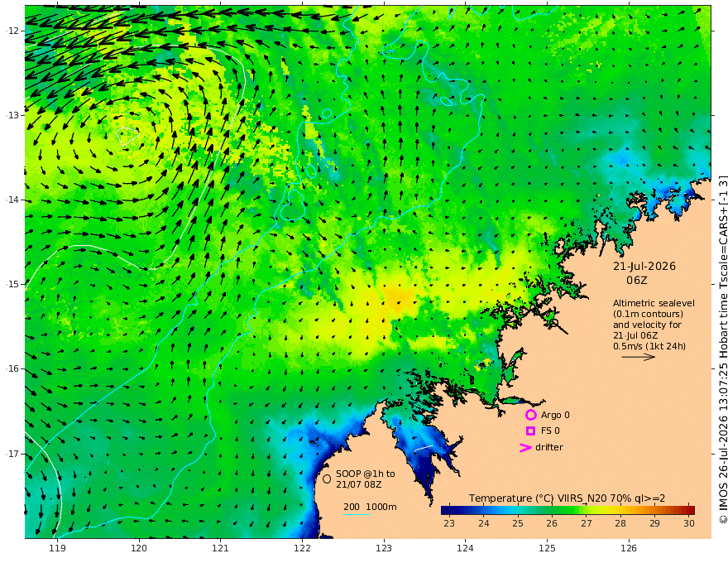Click the colorbar tick label 24
The image size is (728, 563).
click(x=484, y=523)
